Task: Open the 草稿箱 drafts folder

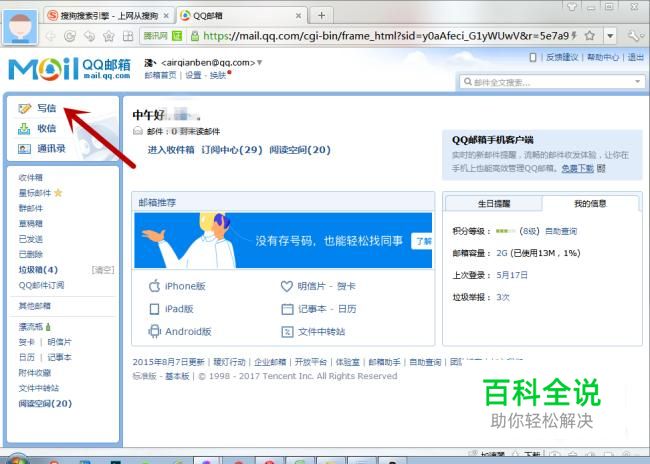Action: [31, 223]
